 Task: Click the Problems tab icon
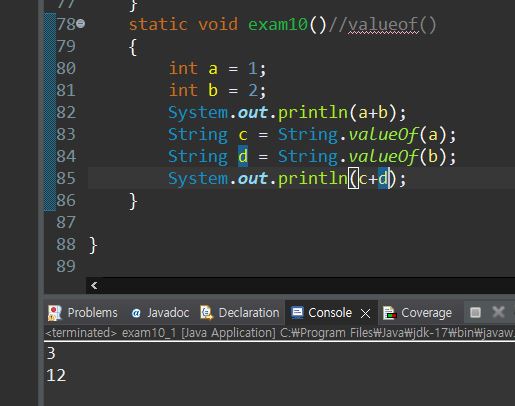click(x=55, y=313)
